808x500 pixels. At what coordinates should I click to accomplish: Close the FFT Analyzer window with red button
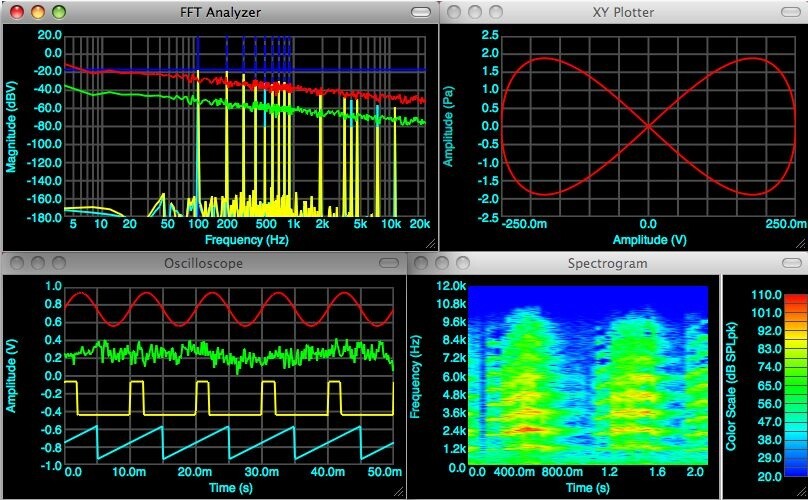click(x=17, y=12)
